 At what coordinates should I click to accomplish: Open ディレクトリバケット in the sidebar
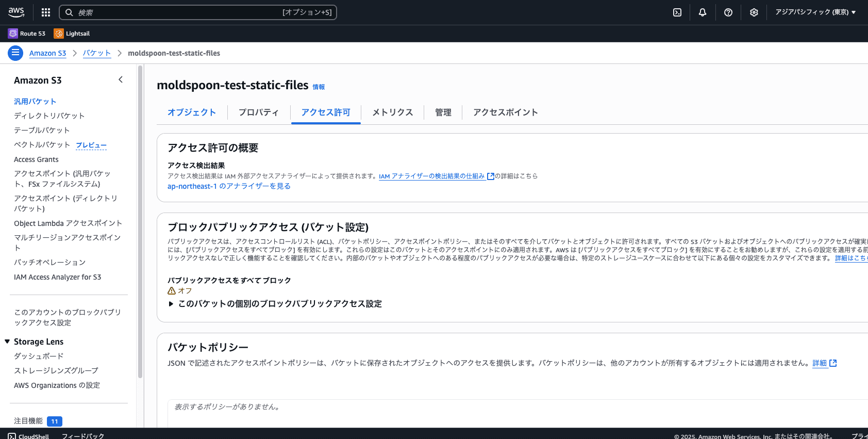point(49,116)
